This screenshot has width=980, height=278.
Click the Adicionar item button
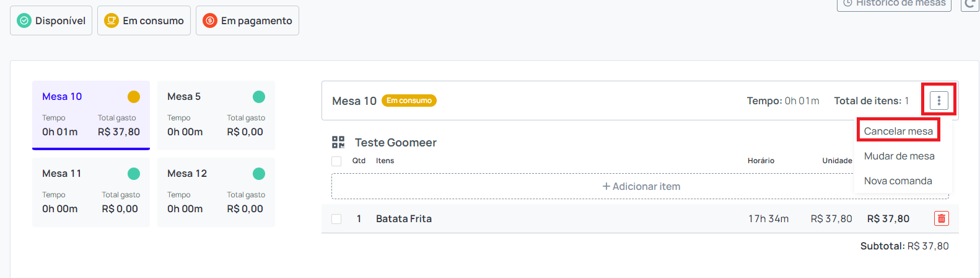(x=641, y=186)
